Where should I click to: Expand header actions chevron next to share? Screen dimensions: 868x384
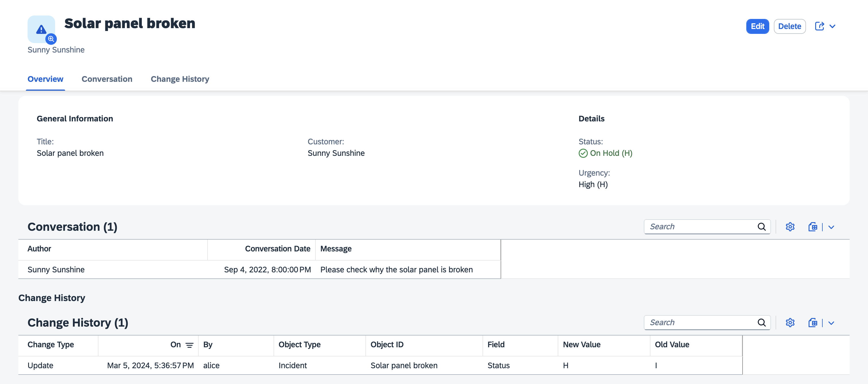tap(832, 26)
